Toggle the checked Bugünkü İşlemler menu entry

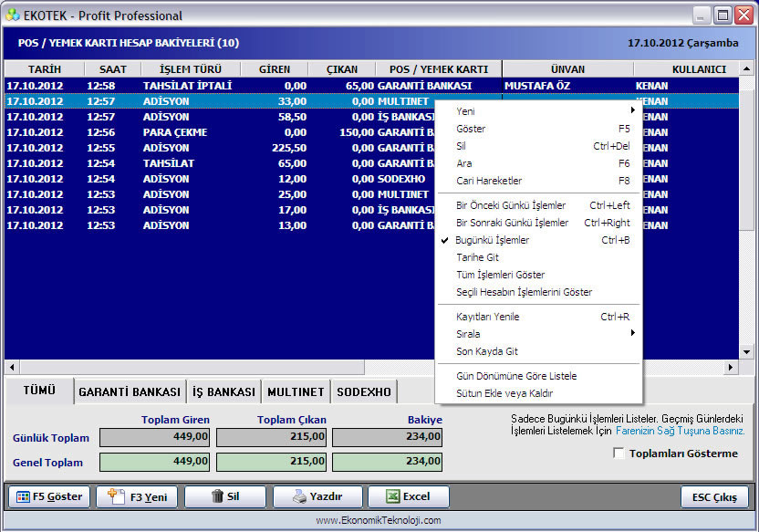coord(540,240)
